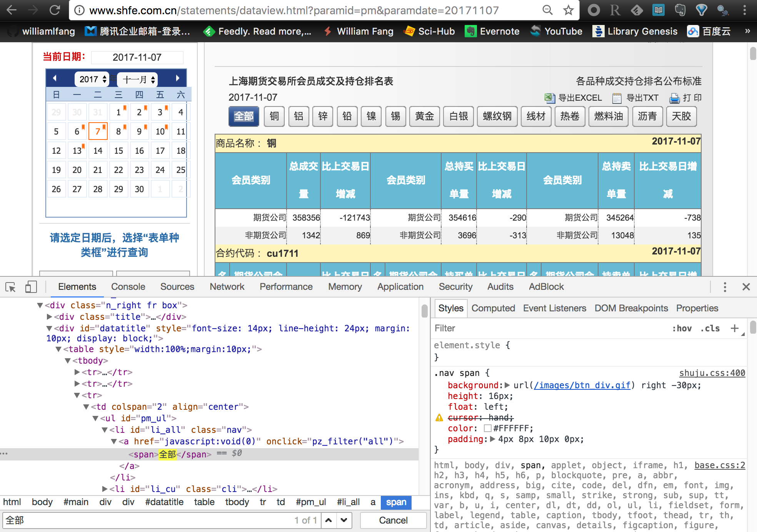The image size is (757, 532).
Task: Click the styles Filter field
Action: click(x=550, y=328)
